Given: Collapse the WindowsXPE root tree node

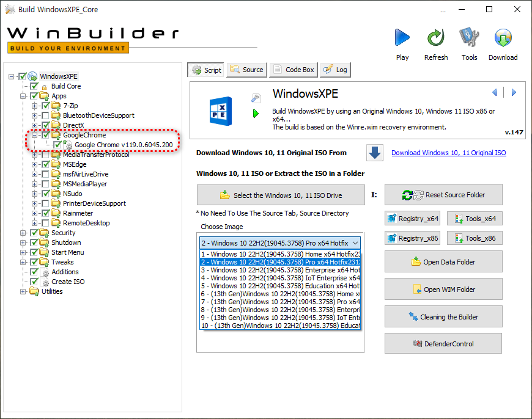Looking at the screenshot, I should click(12, 76).
